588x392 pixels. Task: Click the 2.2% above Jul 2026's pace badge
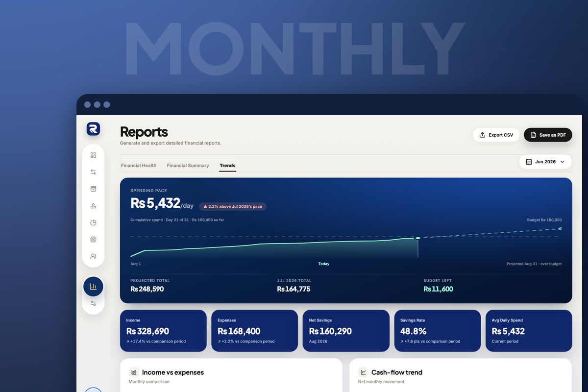coord(233,207)
